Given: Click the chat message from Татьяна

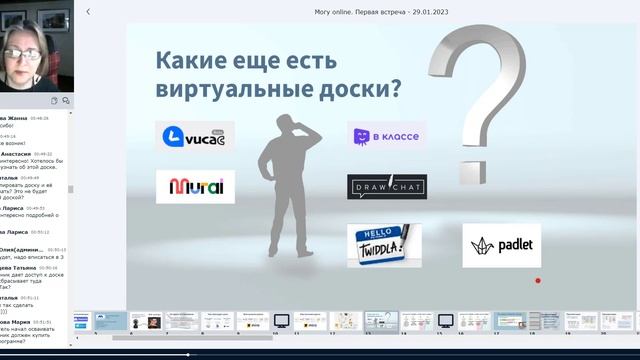Looking at the screenshot, I should tap(33, 277).
